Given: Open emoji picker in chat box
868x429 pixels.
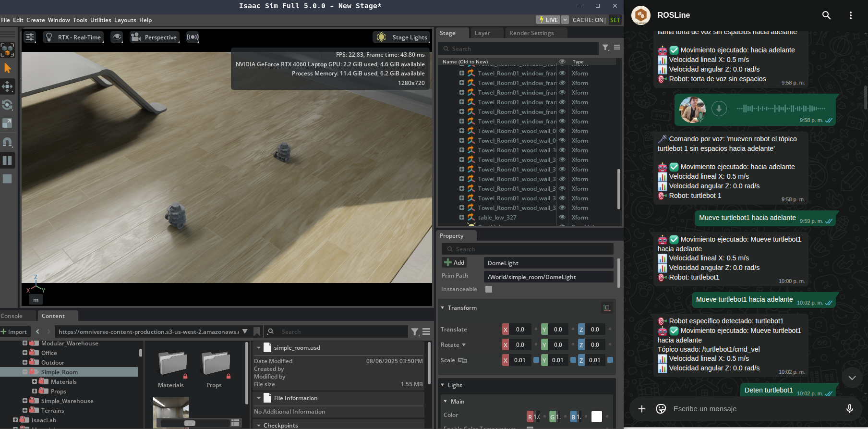Looking at the screenshot, I should pyautogui.click(x=661, y=409).
